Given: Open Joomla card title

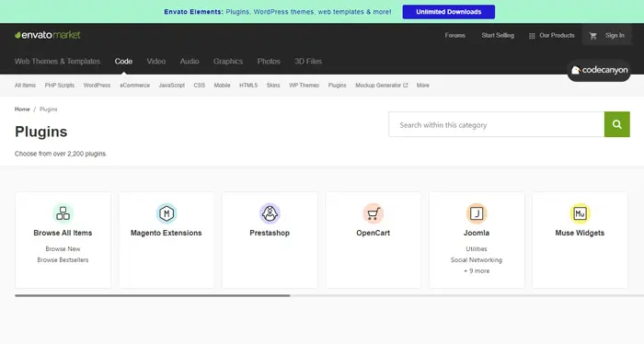Looking at the screenshot, I should tap(477, 233).
